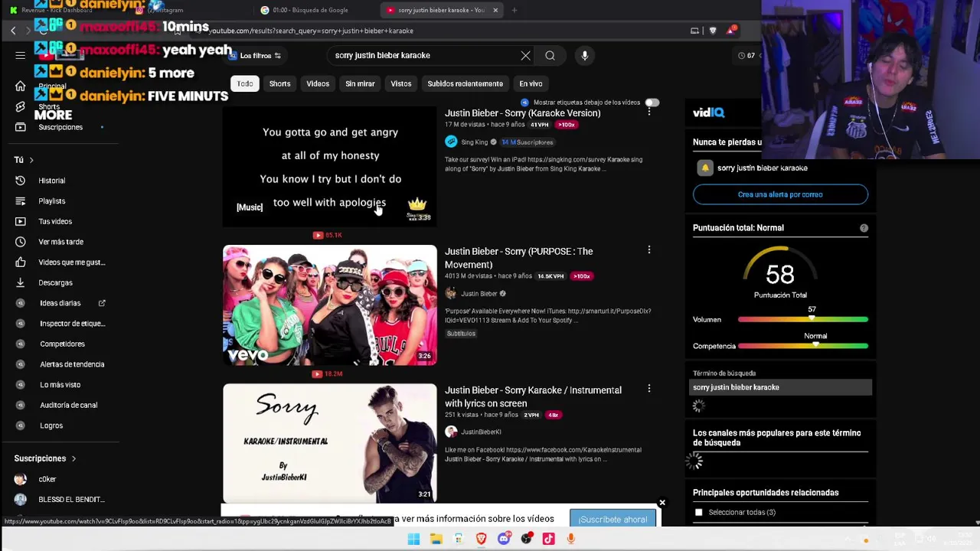This screenshot has height=551, width=980.
Task: Click the Término de búsqueda field
Action: point(780,387)
